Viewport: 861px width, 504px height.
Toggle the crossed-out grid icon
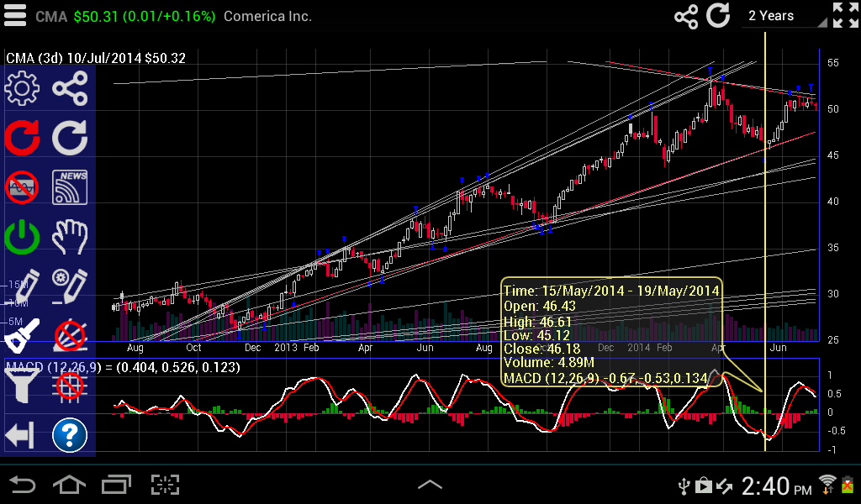[x=70, y=385]
